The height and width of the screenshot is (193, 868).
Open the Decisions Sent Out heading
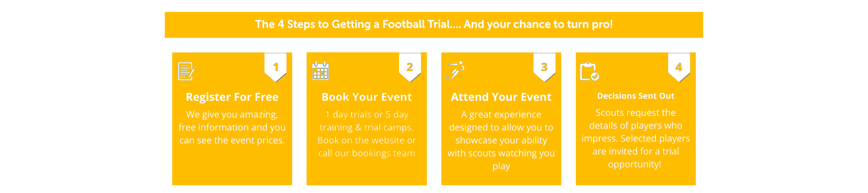pos(636,96)
